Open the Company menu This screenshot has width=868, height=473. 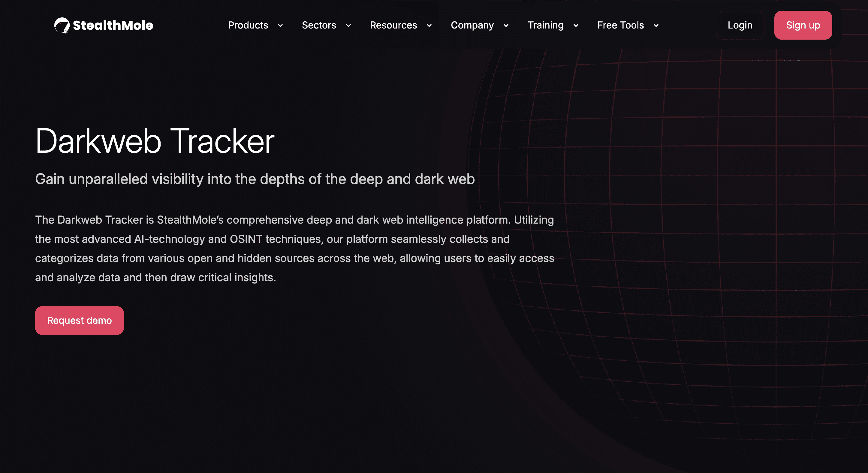pyautogui.click(x=472, y=25)
